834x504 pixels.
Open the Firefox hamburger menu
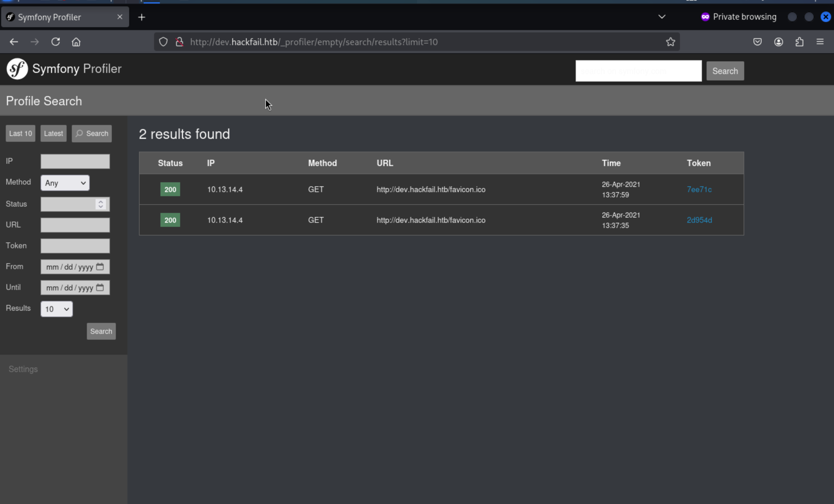tap(820, 42)
